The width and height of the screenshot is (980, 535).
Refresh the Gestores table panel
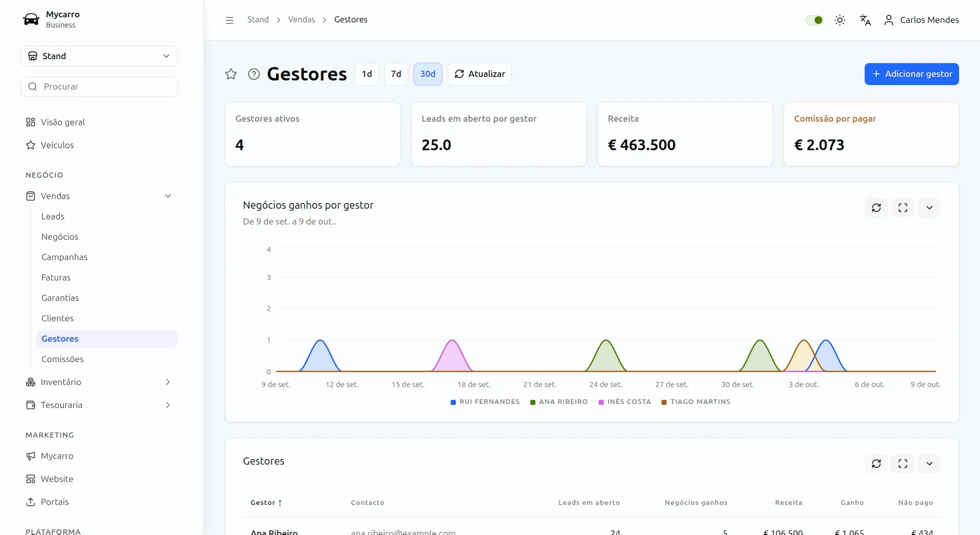(x=876, y=464)
